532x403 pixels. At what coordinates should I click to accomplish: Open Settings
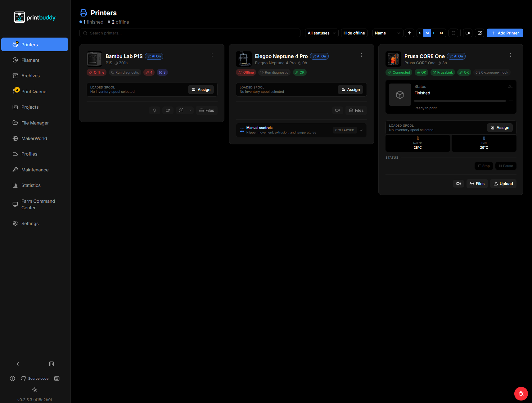point(35,224)
